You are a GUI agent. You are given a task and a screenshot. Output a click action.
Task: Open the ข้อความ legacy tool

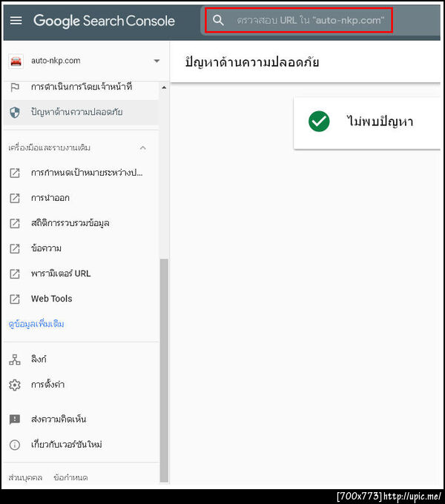(x=46, y=248)
